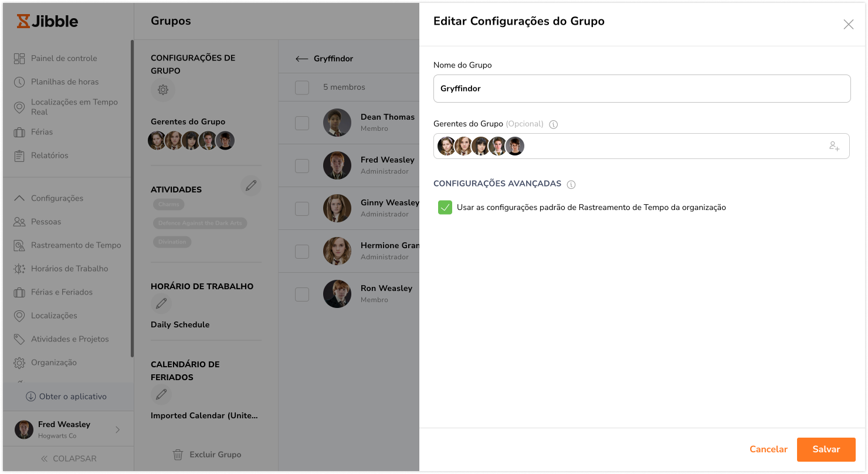Click Fred Weasley profile avatar in sidebar
868x474 pixels.
(24, 429)
